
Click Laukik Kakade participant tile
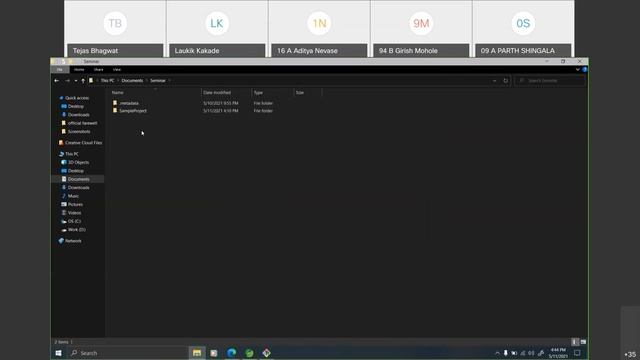coord(217,29)
